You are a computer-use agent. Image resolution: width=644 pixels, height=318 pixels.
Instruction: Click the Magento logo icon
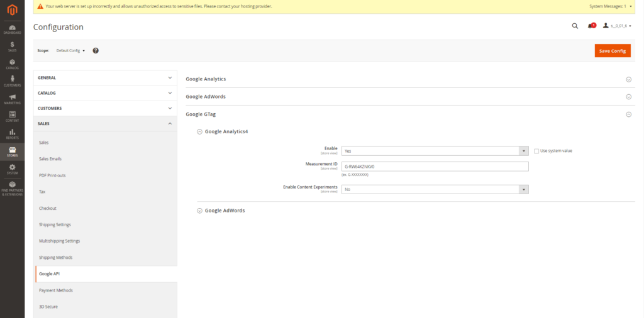click(x=13, y=10)
